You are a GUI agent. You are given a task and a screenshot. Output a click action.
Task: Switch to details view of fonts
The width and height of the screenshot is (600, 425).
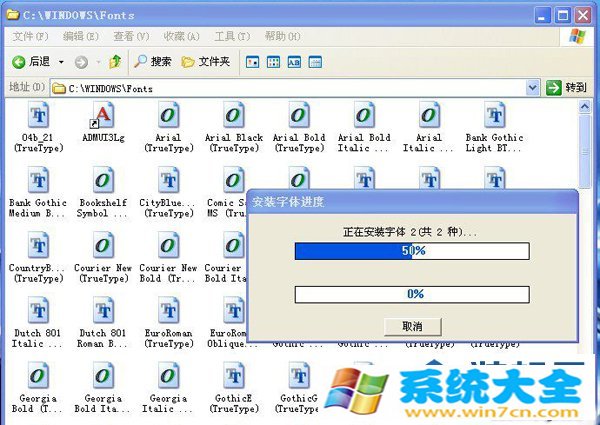[x=315, y=62]
